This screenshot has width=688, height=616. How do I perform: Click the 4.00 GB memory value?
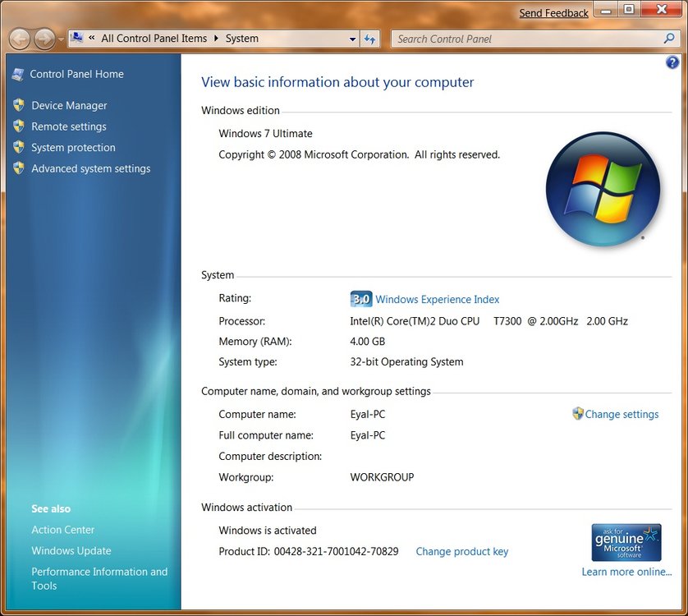(x=367, y=342)
